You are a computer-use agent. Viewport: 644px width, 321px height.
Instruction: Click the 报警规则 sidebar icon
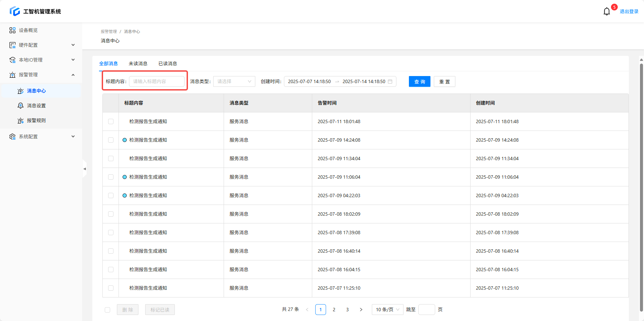coord(21,120)
